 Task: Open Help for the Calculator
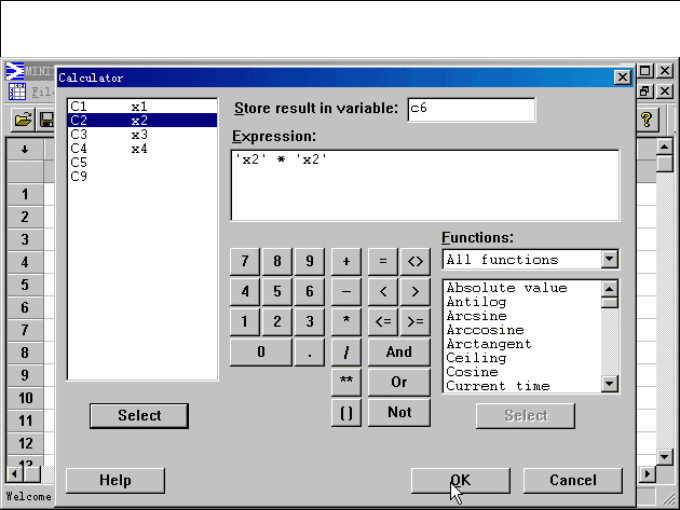[x=115, y=480]
